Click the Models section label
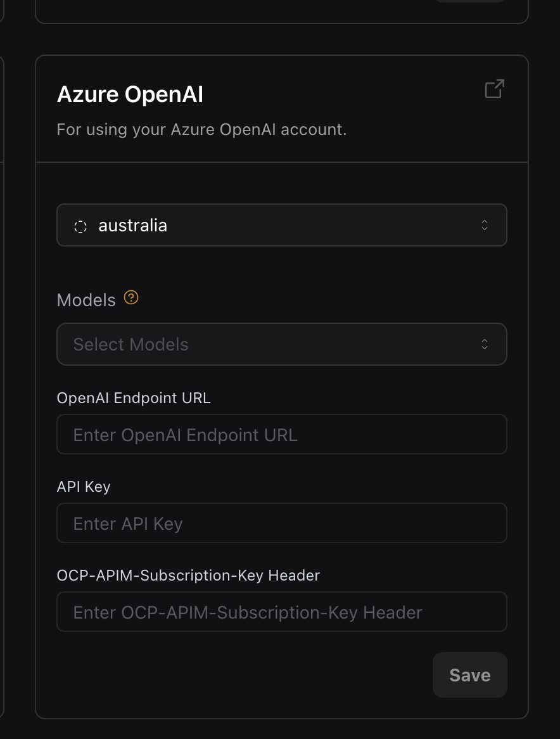The height and width of the screenshot is (739, 560). tap(86, 299)
